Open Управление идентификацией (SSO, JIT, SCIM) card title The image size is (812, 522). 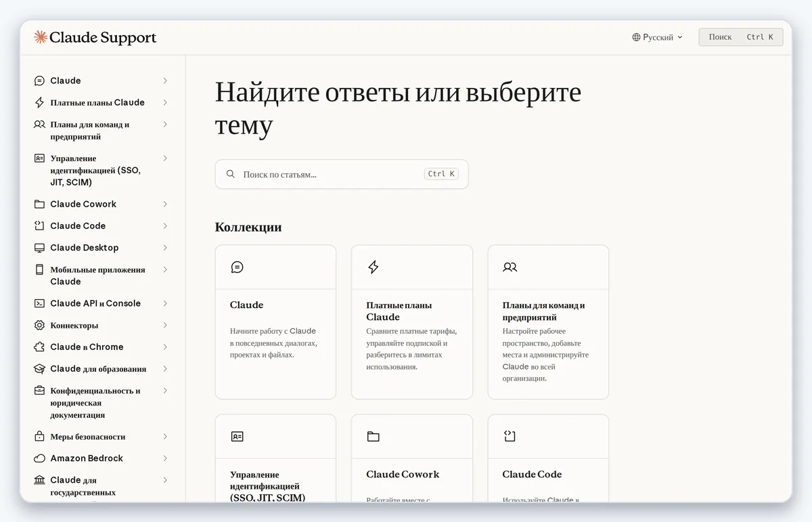click(267, 486)
